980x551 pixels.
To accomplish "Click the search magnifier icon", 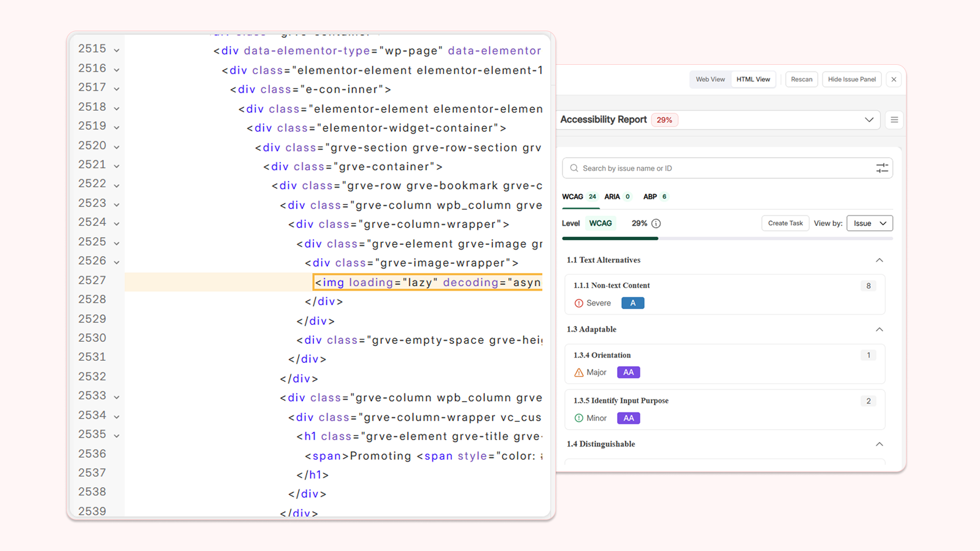I will pos(574,168).
